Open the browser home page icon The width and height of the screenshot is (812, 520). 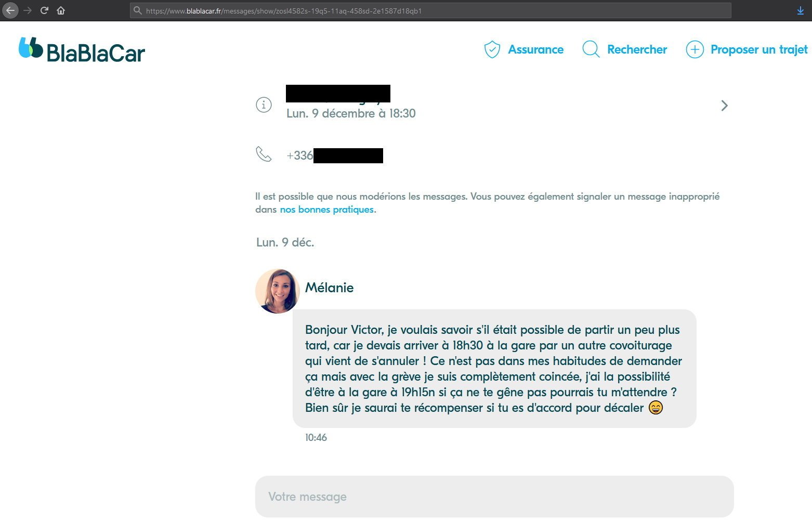pyautogui.click(x=61, y=10)
